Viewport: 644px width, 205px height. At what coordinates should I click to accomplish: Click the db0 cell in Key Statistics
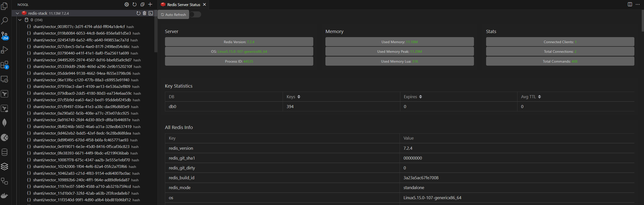click(224, 107)
